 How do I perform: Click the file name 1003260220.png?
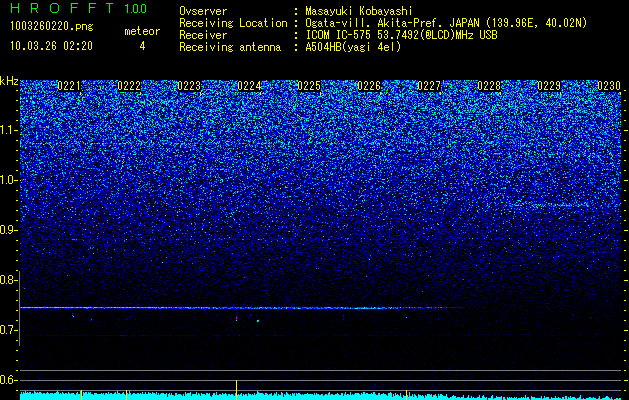[x=52, y=27]
